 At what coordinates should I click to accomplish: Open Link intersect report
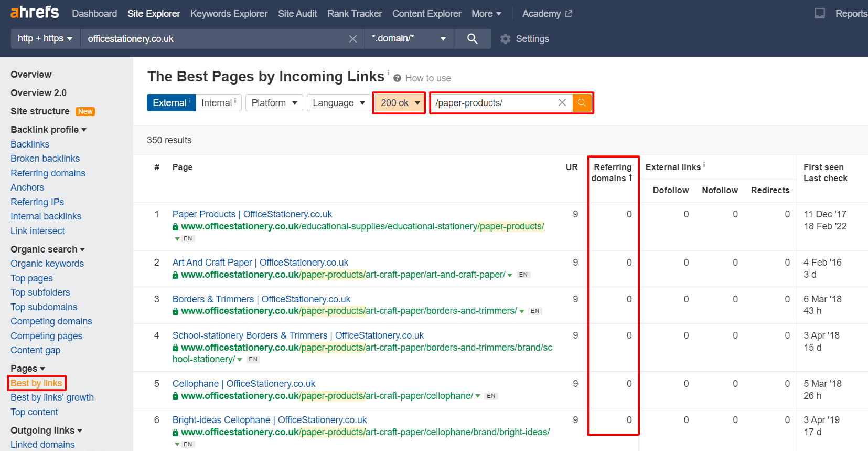[37, 231]
